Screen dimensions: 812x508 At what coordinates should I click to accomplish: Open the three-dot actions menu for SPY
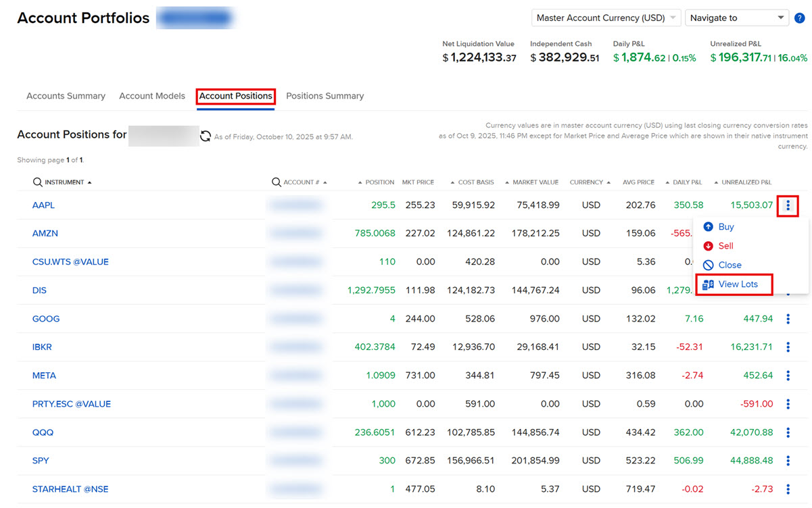click(x=788, y=461)
